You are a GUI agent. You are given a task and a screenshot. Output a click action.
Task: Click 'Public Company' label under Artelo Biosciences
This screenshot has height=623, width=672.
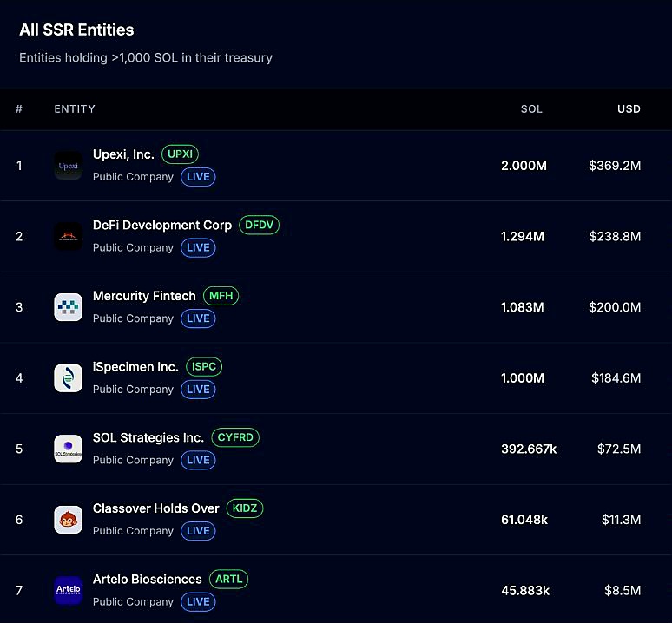tap(134, 601)
